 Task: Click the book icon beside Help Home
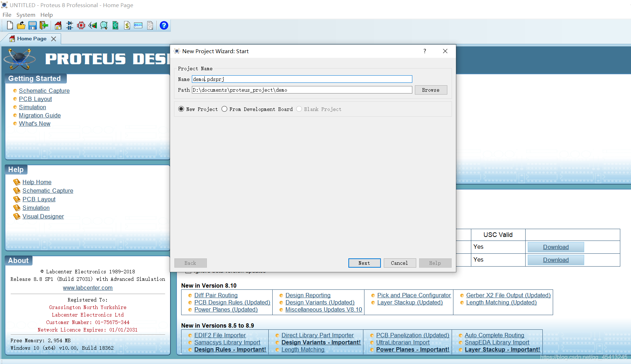pos(17,182)
